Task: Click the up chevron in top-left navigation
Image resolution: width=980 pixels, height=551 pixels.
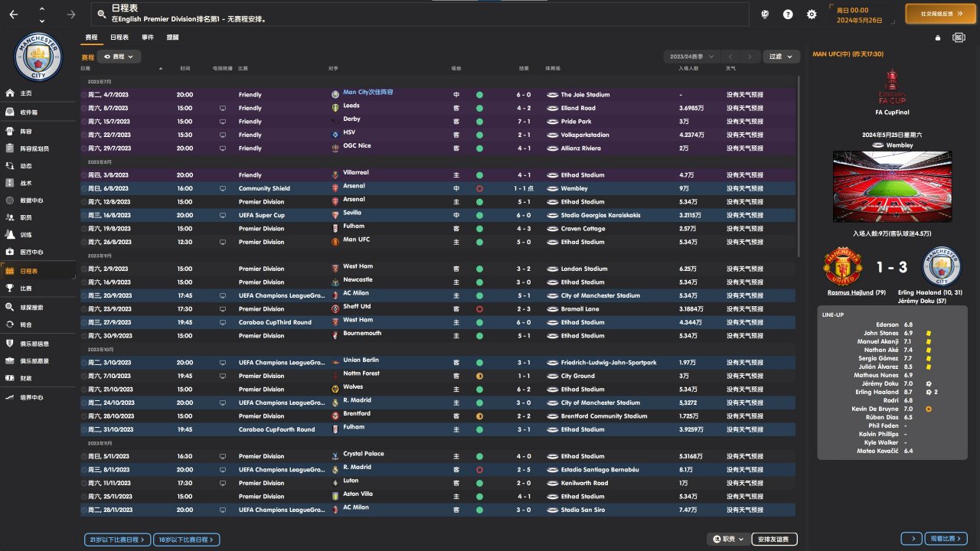Action: pos(41,9)
